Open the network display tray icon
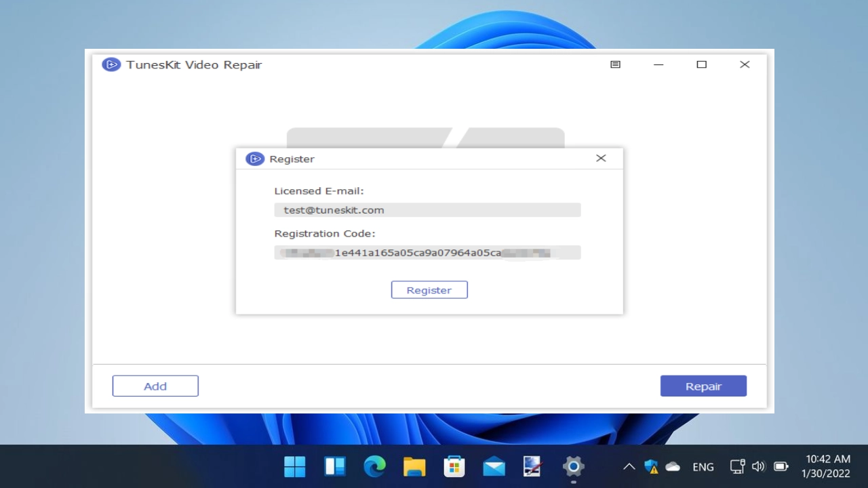The height and width of the screenshot is (488, 868). click(737, 466)
